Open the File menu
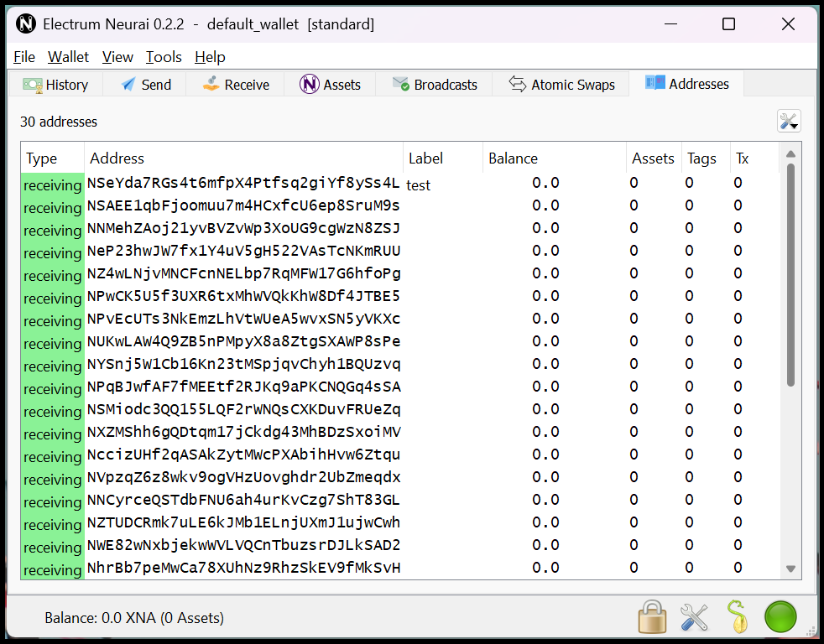 (x=23, y=56)
